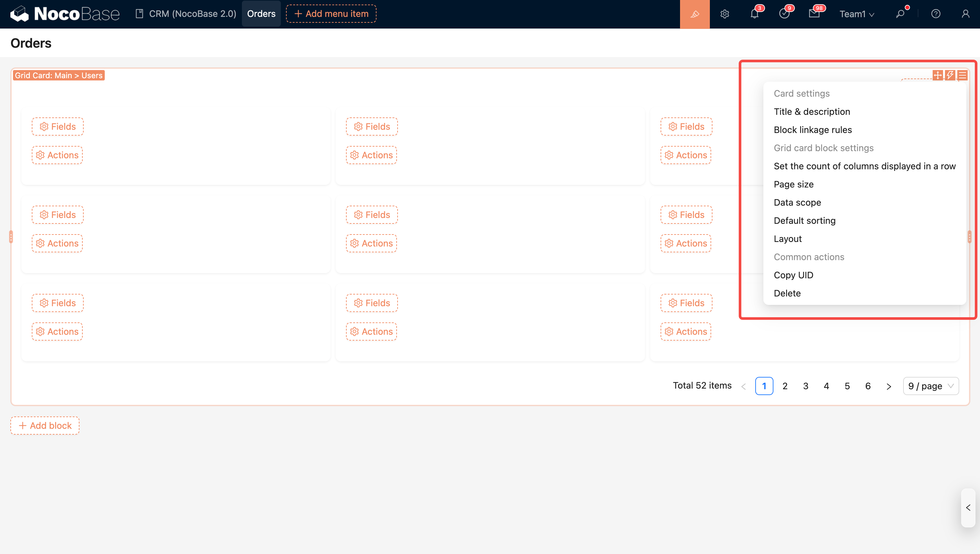Click Add menu item button
Image resolution: width=980 pixels, height=554 pixels.
pos(331,14)
